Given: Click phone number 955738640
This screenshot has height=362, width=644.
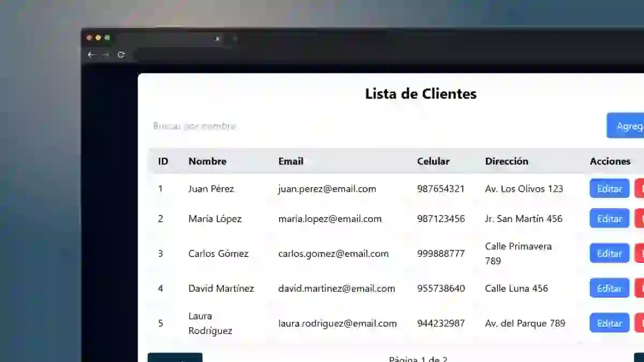Looking at the screenshot, I should [441, 289].
